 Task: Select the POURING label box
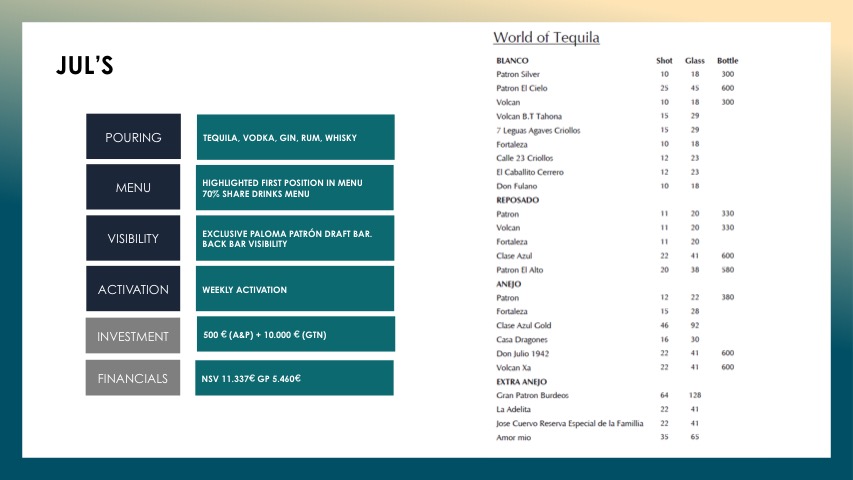click(x=133, y=137)
